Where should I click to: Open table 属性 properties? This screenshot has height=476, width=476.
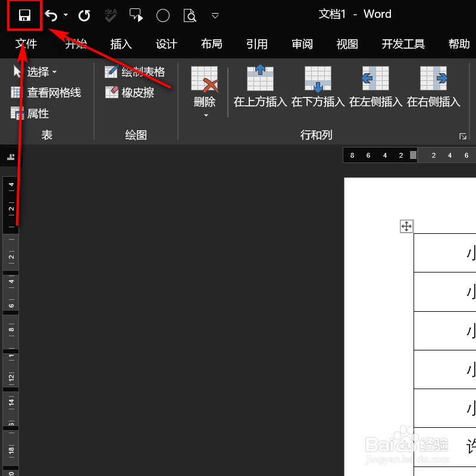coord(30,114)
